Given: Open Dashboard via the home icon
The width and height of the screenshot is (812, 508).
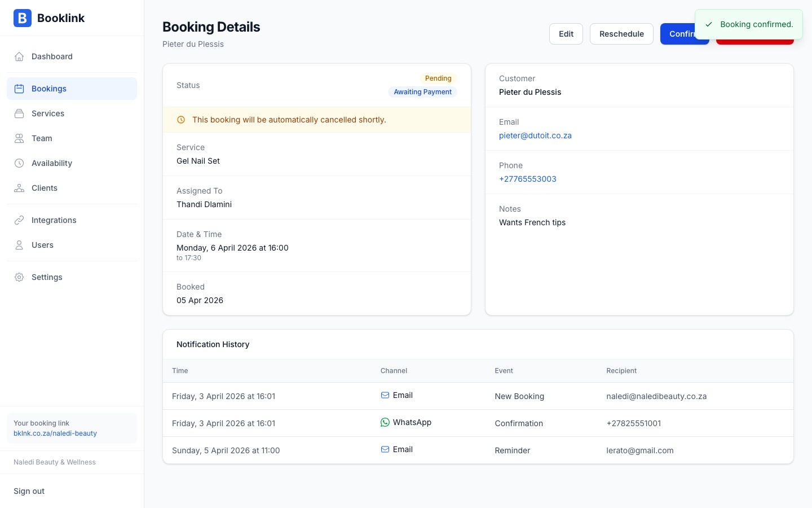Looking at the screenshot, I should tap(19, 56).
